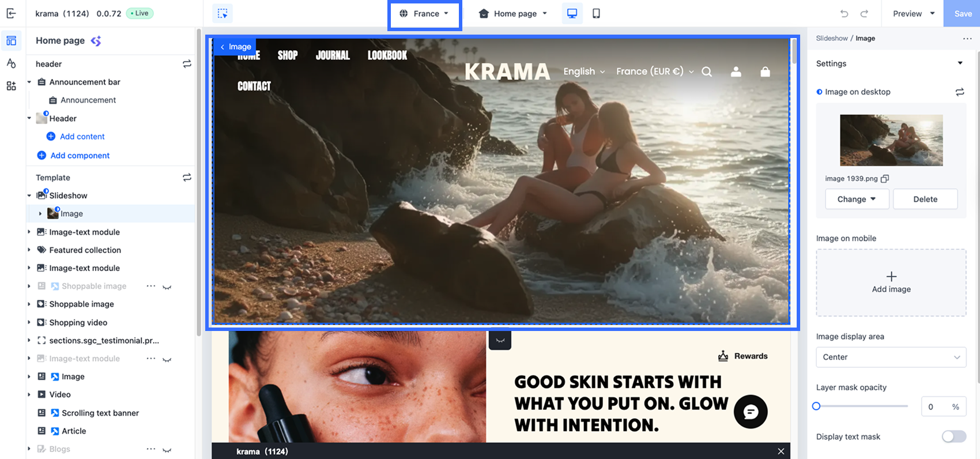
Task: Switch to mobile preview mode
Action: (596, 13)
